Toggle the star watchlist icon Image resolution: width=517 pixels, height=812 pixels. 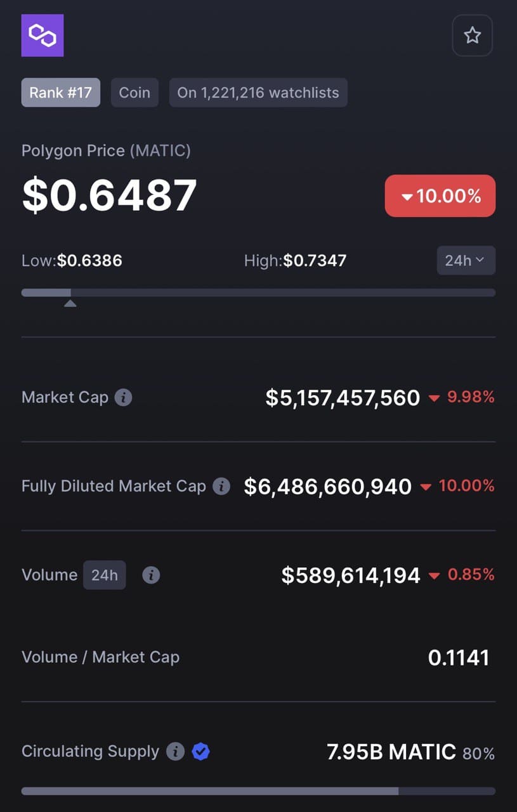pyautogui.click(x=473, y=36)
